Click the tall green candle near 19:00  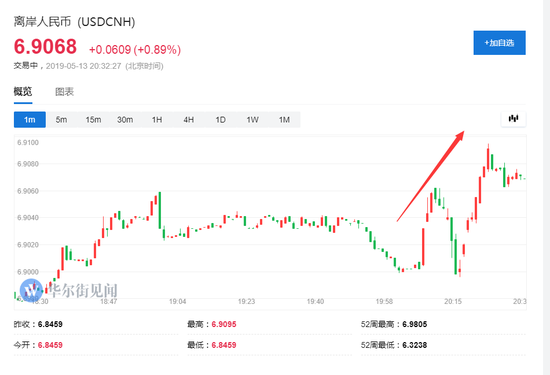[160, 210]
